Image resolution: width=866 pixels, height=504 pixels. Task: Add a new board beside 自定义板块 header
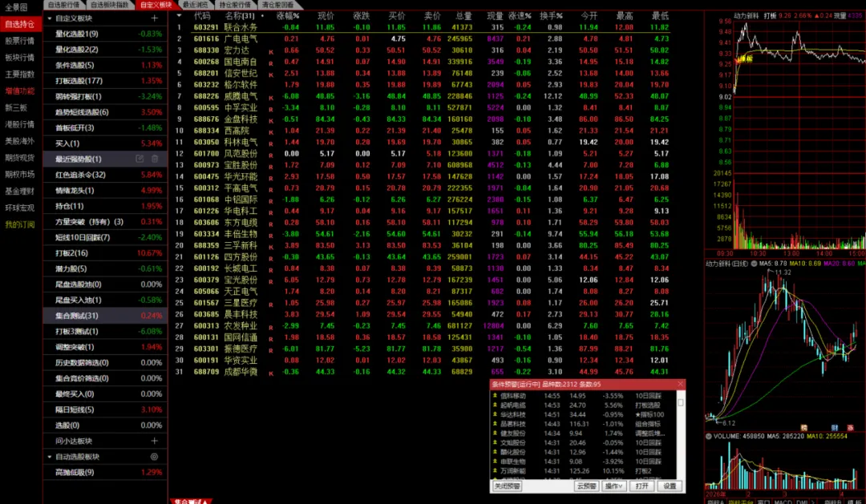coord(155,18)
